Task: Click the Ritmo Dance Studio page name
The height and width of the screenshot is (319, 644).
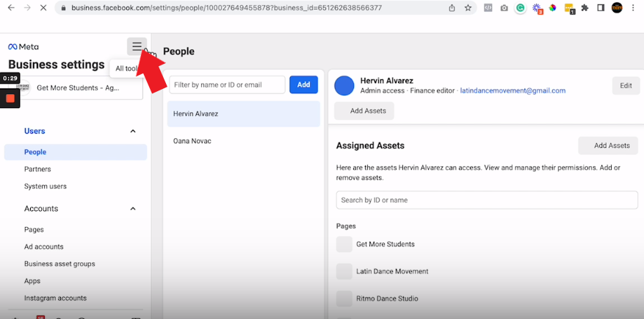Action: (387, 298)
